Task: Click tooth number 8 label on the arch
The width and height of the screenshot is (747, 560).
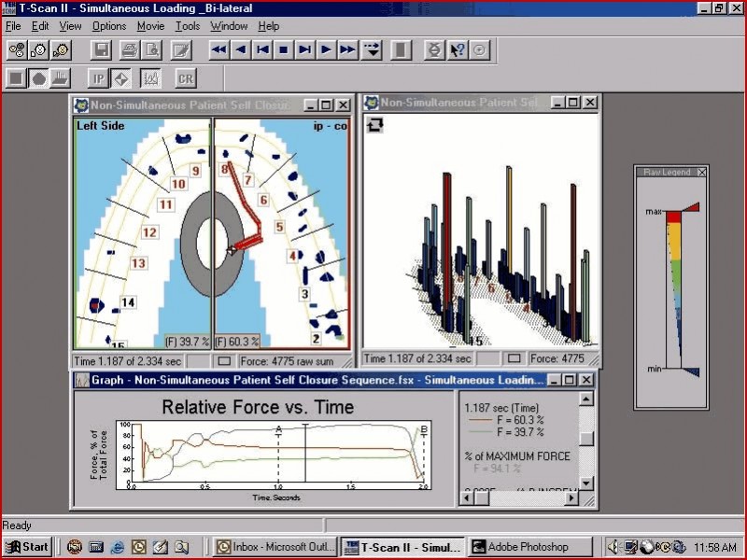Action: coord(224,169)
